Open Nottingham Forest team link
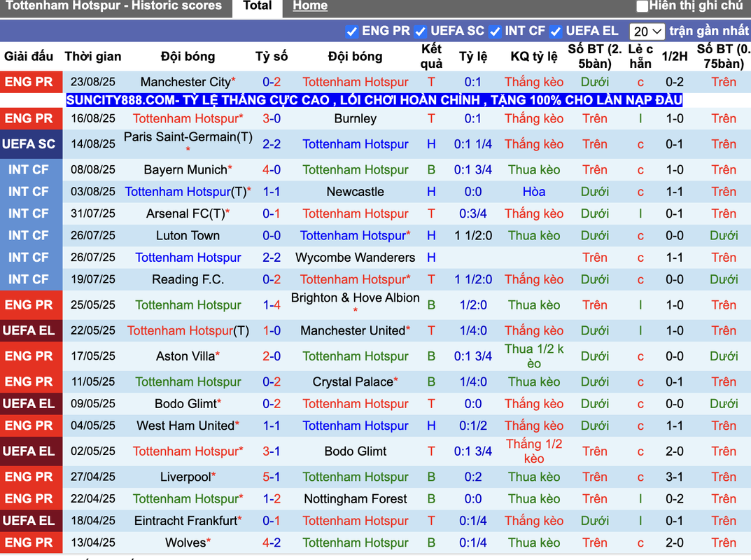This screenshot has height=560, width=751. point(356,499)
